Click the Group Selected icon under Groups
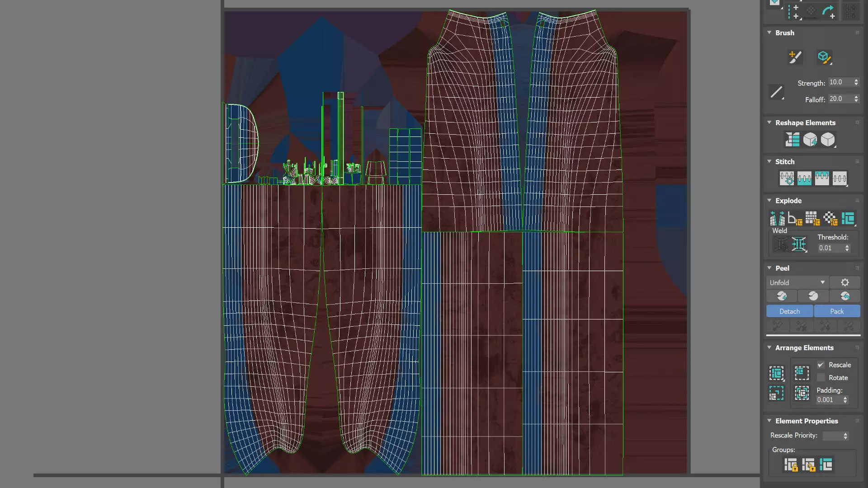This screenshot has height=488, width=868. click(x=790, y=465)
